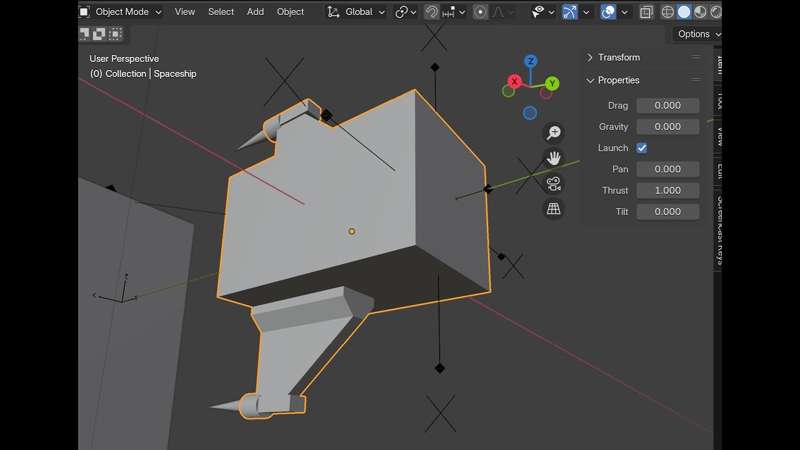Open the Add menu
The image size is (800, 450).
(x=255, y=11)
